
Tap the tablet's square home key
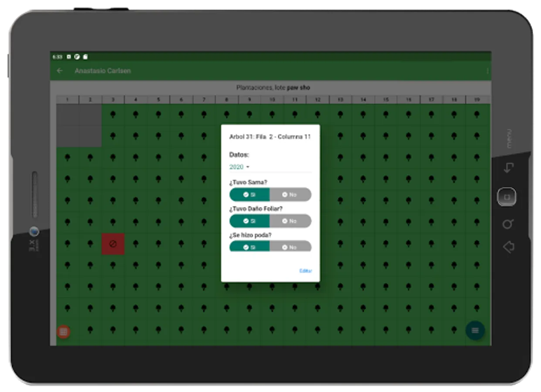point(507,197)
